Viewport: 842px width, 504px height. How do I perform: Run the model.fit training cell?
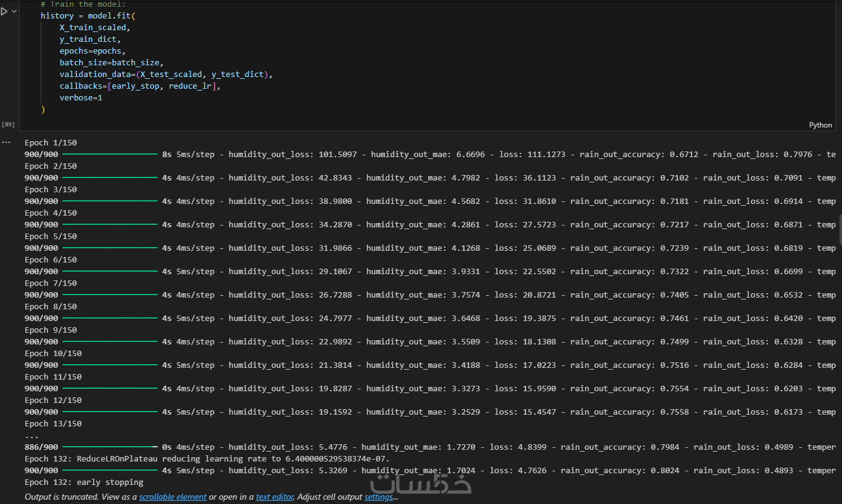click(4, 11)
